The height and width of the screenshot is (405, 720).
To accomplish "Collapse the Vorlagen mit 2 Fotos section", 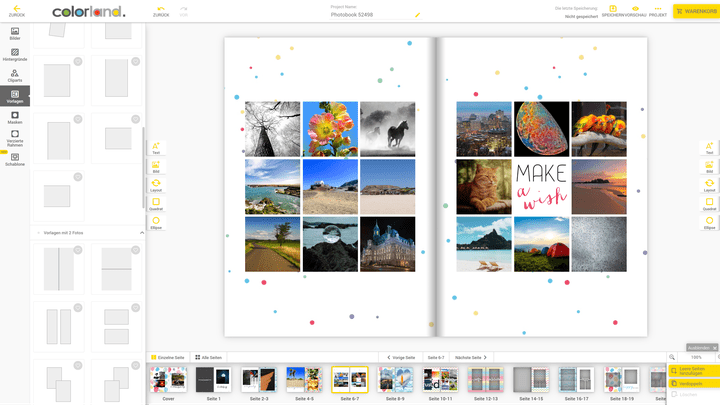I will click(141, 233).
